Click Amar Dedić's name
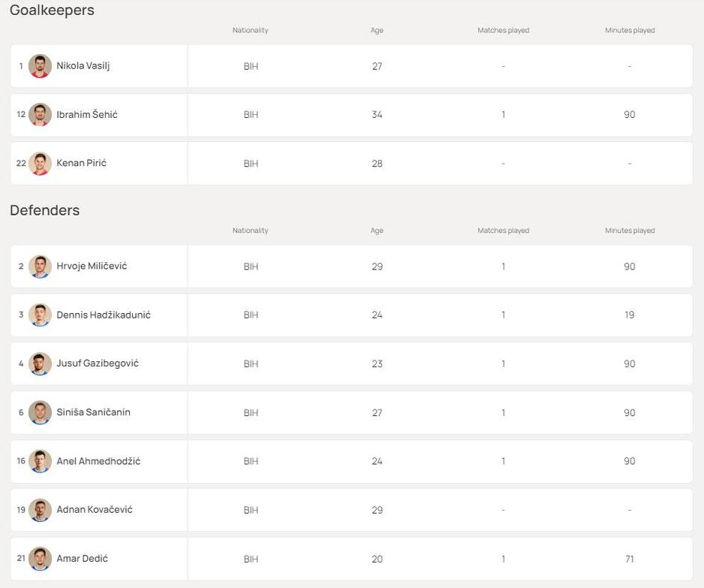Viewport: 704px width, 588px height. pos(82,559)
